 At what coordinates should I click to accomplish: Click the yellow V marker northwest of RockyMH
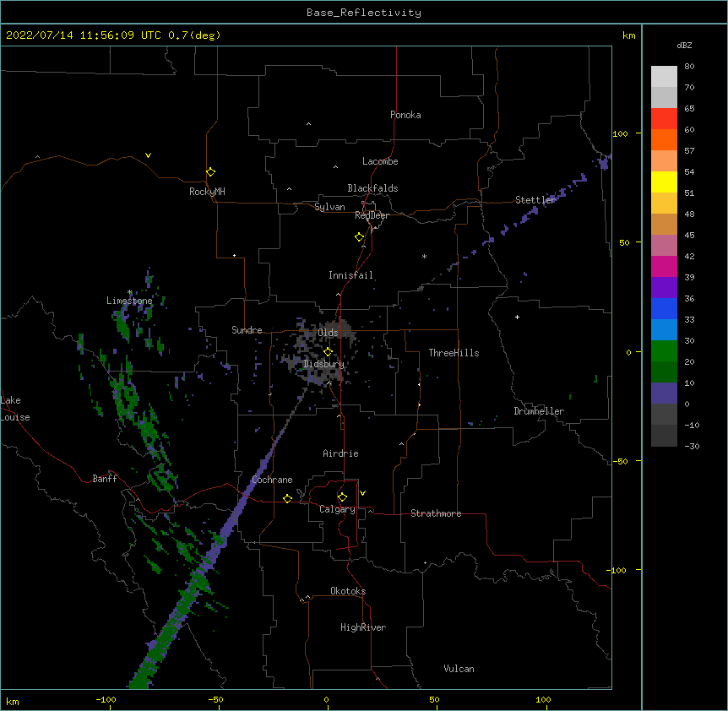pyautogui.click(x=148, y=155)
